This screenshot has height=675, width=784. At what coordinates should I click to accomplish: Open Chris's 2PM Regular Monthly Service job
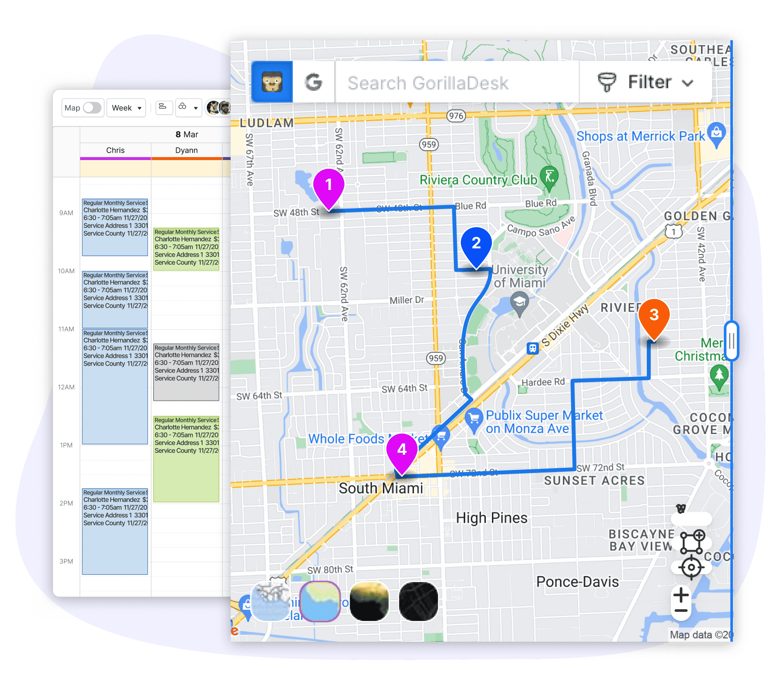(x=115, y=531)
